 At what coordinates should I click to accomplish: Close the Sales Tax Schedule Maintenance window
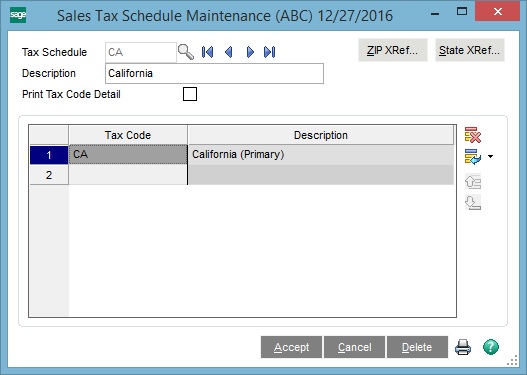click(x=498, y=12)
